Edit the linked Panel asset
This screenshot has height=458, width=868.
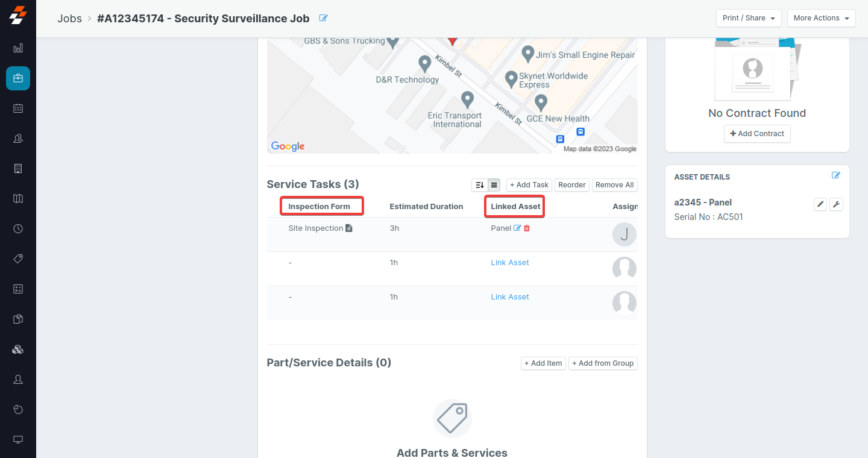(x=517, y=228)
